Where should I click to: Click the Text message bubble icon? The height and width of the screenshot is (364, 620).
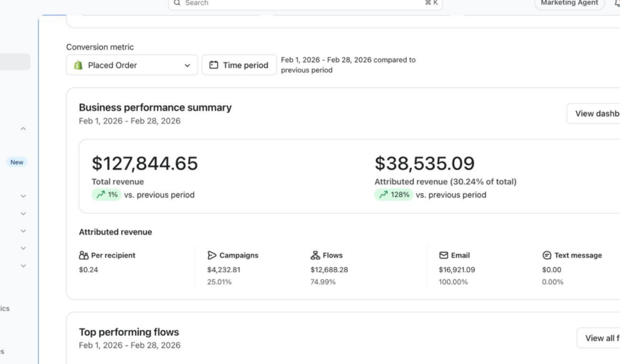547,255
